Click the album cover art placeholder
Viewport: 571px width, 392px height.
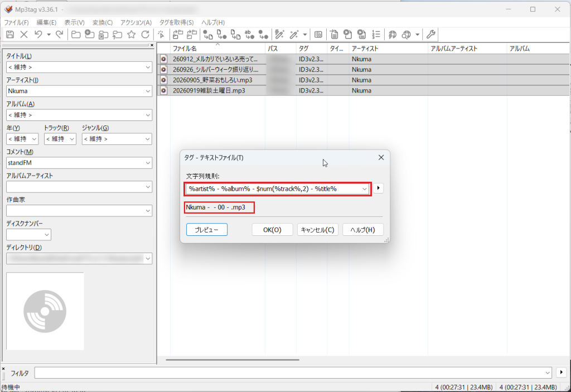click(x=45, y=311)
